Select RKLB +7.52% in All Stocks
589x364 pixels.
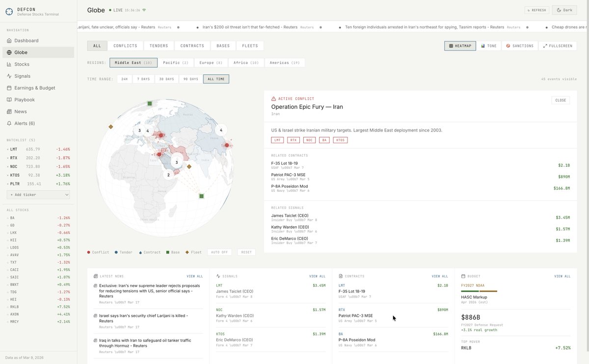point(38,307)
